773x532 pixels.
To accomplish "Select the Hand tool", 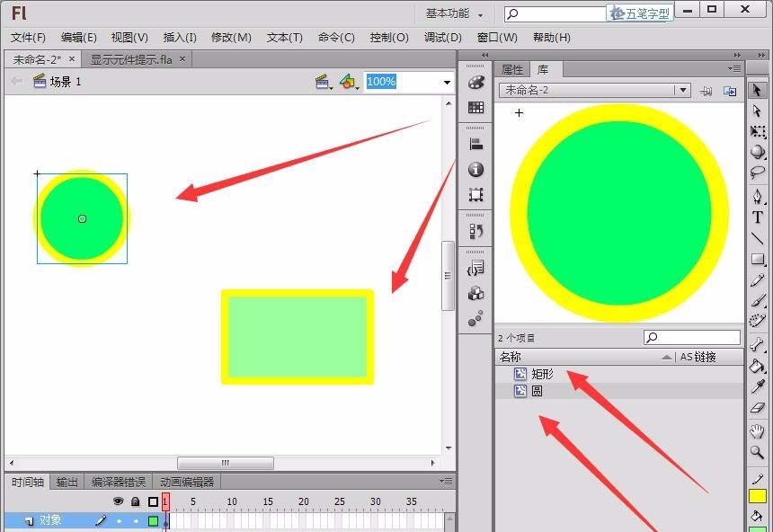I will 758,431.
